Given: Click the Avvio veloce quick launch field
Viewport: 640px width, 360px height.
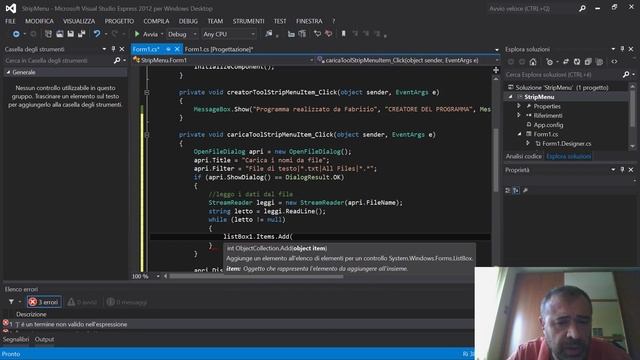Looking at the screenshot, I should [x=533, y=9].
